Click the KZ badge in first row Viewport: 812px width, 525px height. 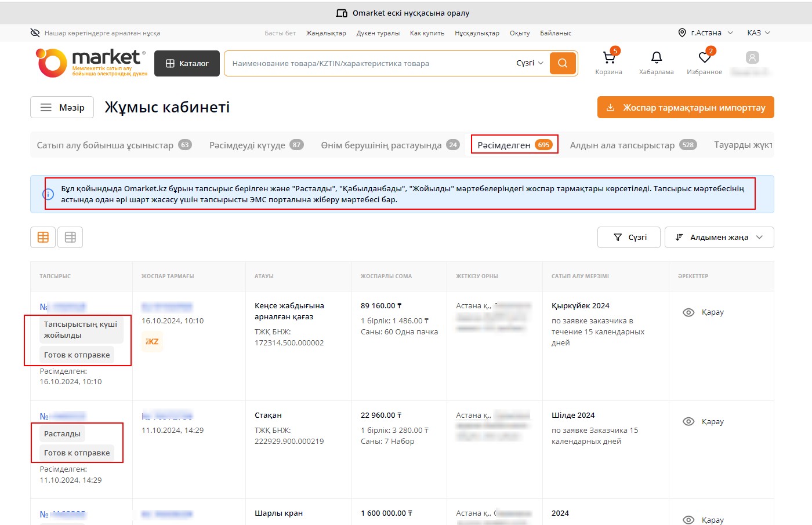click(152, 341)
